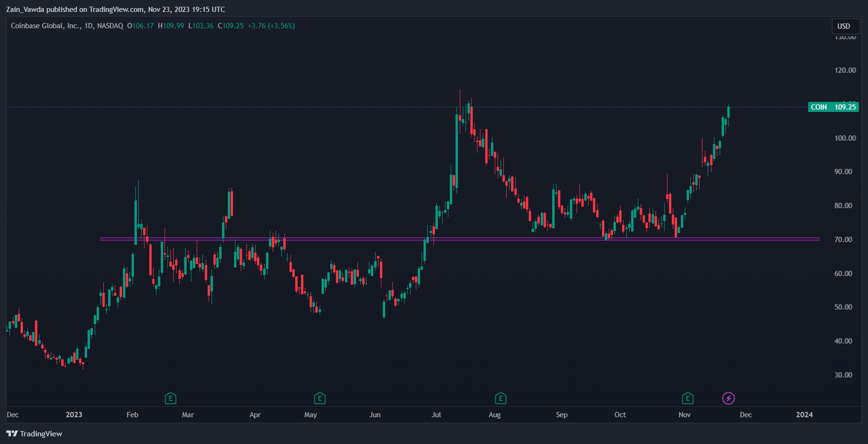The width and height of the screenshot is (868, 444).
Task: Click the Jul label on time axis
Action: tap(436, 415)
